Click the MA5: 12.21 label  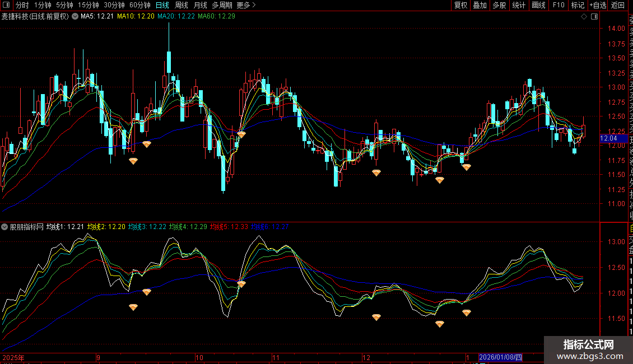pos(97,16)
